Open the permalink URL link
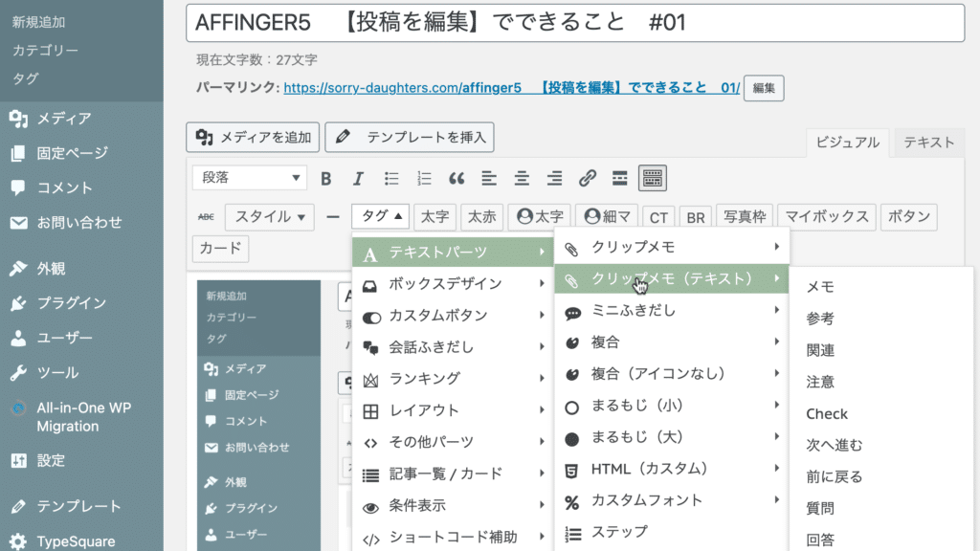 pos(511,88)
